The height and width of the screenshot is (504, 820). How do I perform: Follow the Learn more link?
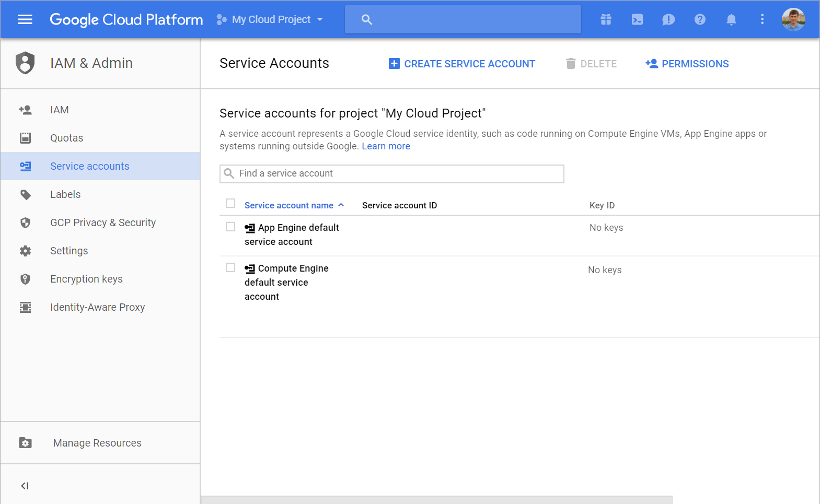tap(386, 146)
